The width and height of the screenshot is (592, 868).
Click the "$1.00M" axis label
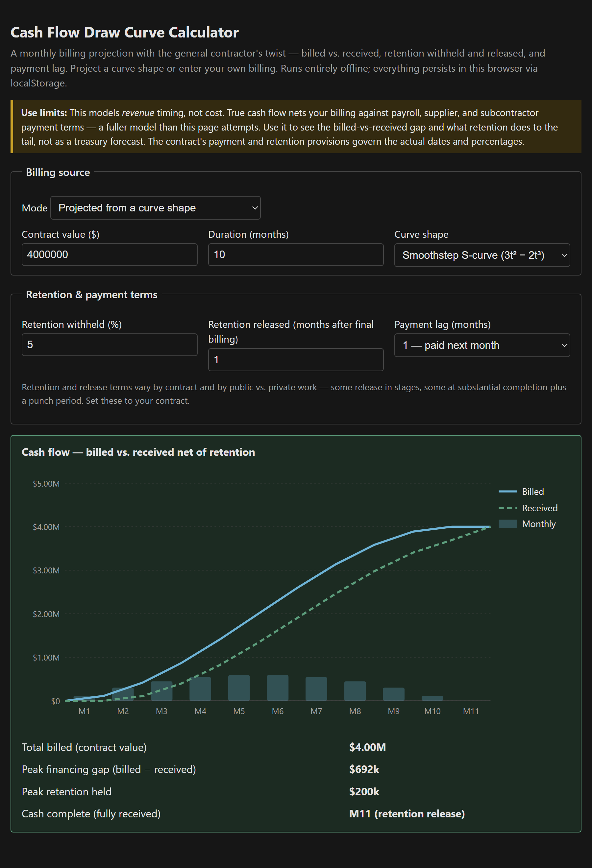[x=46, y=657]
